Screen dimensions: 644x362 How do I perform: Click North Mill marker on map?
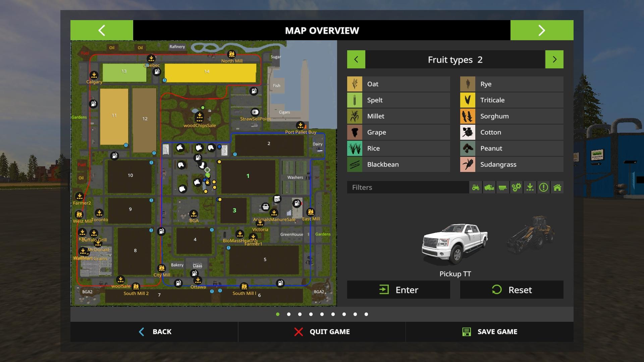[x=231, y=54]
